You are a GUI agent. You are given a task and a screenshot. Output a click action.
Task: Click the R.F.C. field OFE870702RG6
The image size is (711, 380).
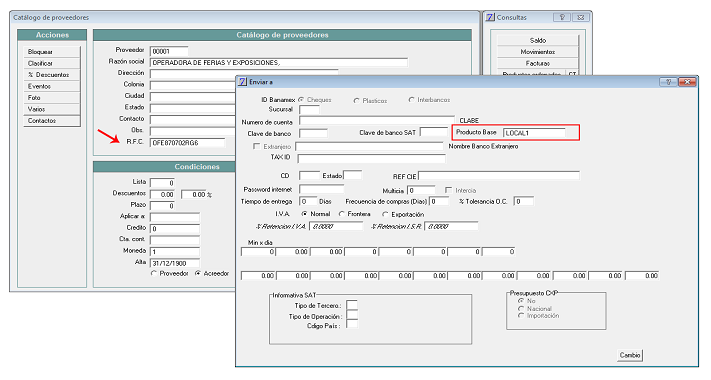pos(187,143)
